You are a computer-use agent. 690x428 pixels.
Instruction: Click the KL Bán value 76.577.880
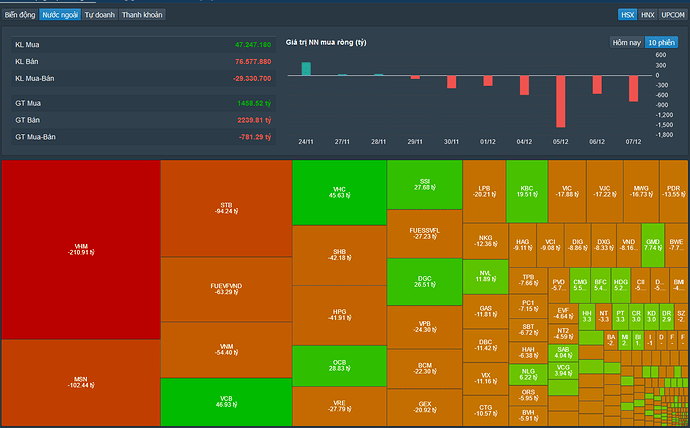(x=253, y=62)
